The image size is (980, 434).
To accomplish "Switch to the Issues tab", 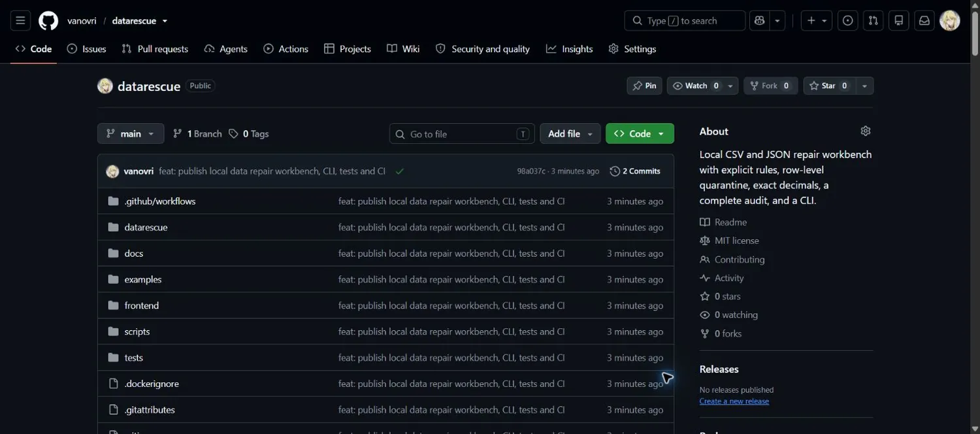I will 86,49.
